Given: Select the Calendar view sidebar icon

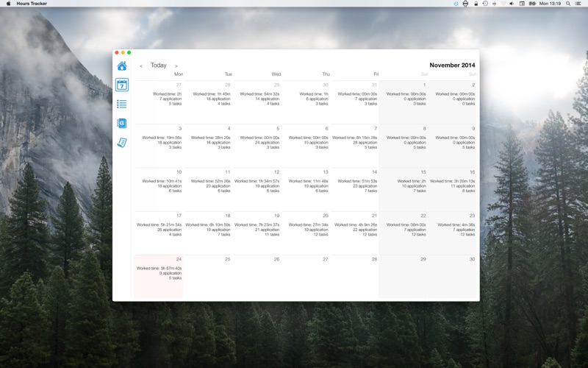Looking at the screenshot, I should pos(121,85).
